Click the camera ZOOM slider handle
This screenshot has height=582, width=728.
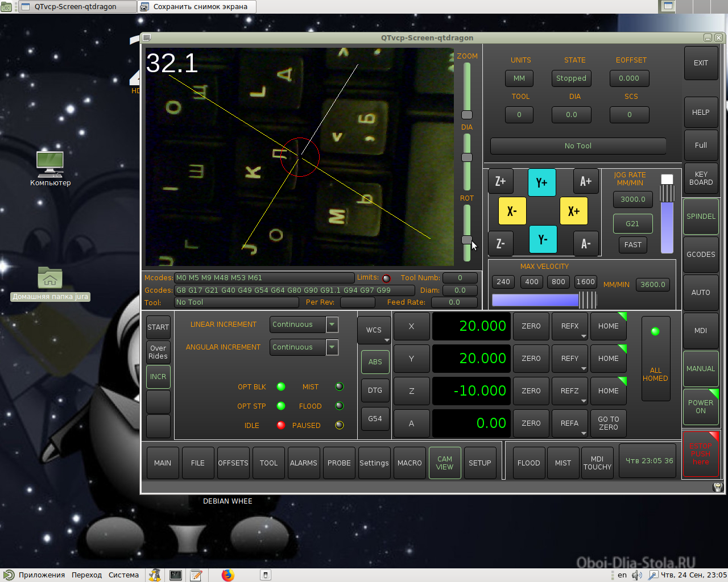pyautogui.click(x=467, y=114)
